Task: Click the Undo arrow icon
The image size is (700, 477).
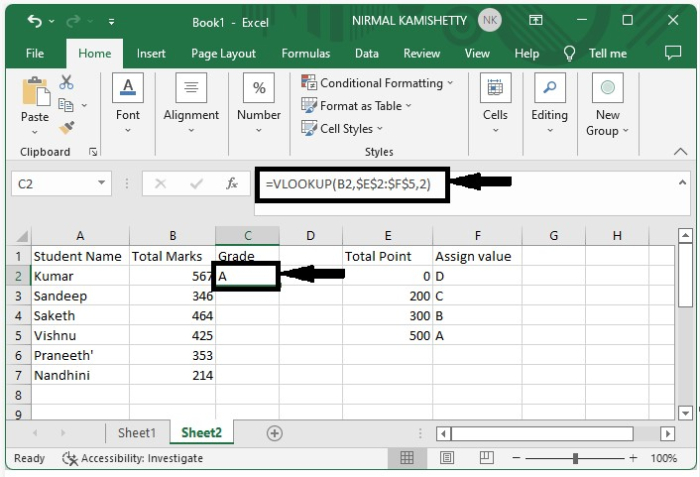Action: pos(34,21)
